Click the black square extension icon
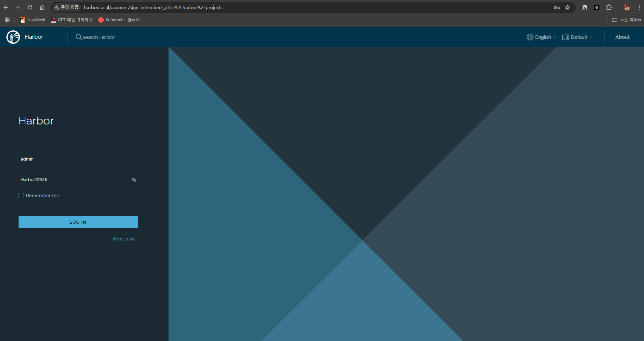The height and width of the screenshot is (341, 644). click(x=597, y=7)
